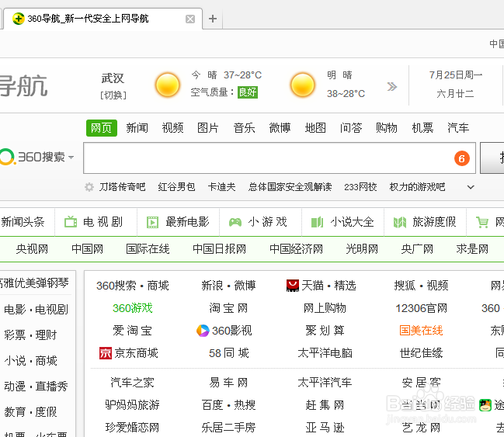This screenshot has width=504, height=437.
Task: Open the 央视网 link
Action: (32, 249)
